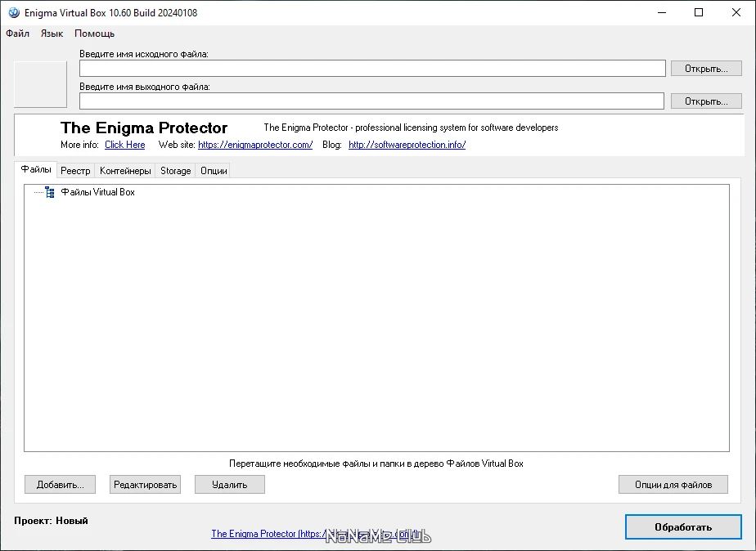Switch to the Storage tab
The image size is (756, 551).
[175, 171]
